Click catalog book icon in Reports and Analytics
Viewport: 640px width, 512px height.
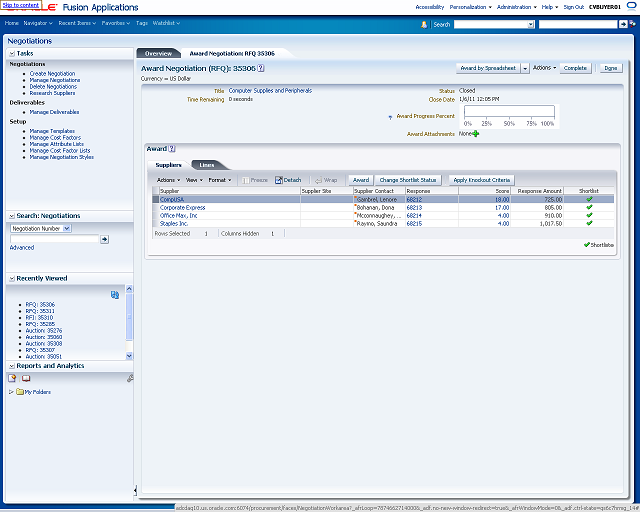(x=26, y=378)
